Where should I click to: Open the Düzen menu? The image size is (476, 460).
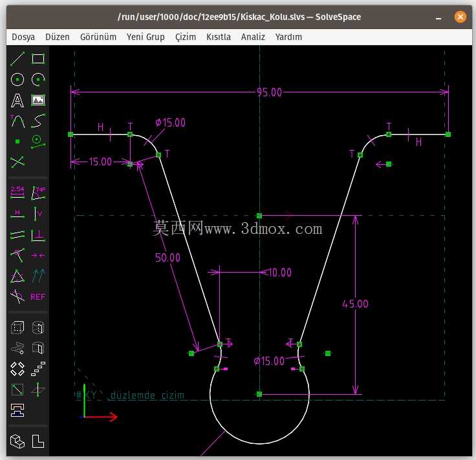point(58,37)
